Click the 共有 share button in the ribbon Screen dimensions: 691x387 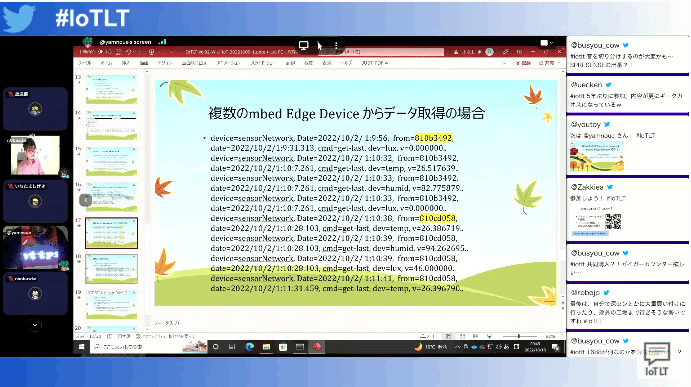point(546,63)
